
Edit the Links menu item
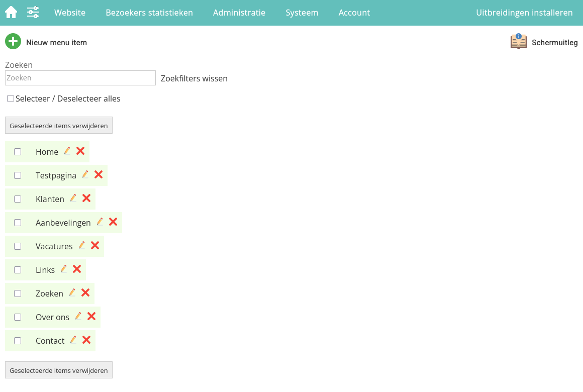64,269
